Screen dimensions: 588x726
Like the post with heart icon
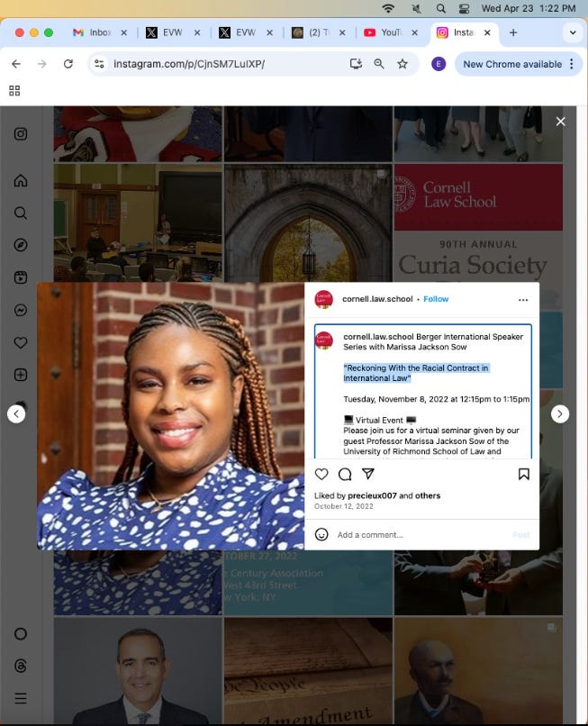click(321, 474)
